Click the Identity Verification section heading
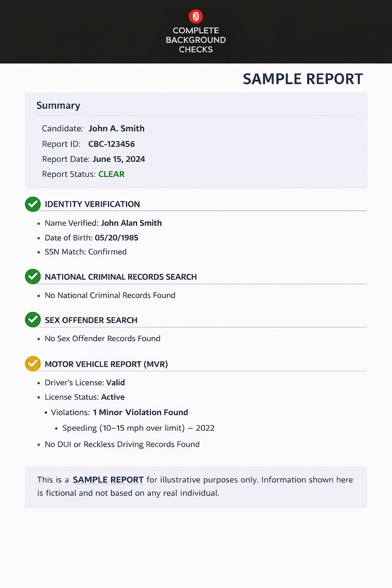This screenshot has width=392, height=588. tap(92, 204)
